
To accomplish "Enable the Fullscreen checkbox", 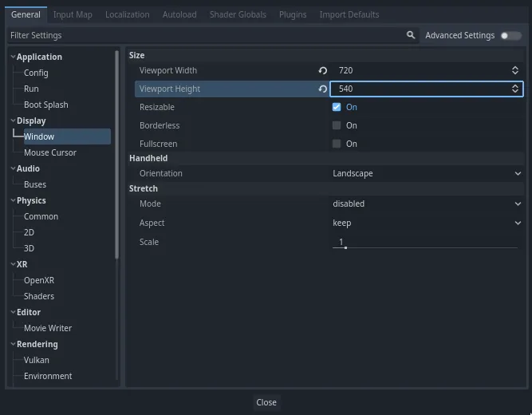I will point(337,144).
